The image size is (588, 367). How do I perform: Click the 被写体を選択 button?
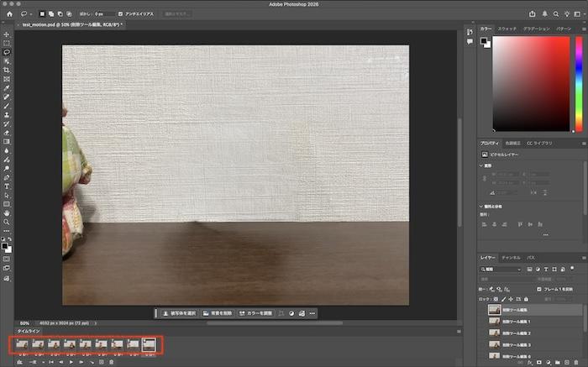(x=179, y=313)
